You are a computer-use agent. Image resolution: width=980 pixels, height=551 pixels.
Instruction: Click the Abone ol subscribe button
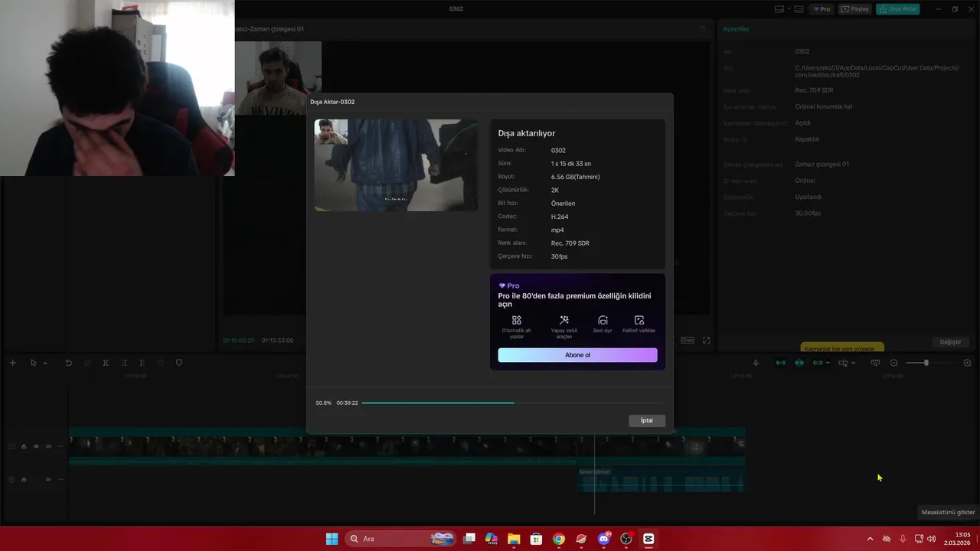577,355
